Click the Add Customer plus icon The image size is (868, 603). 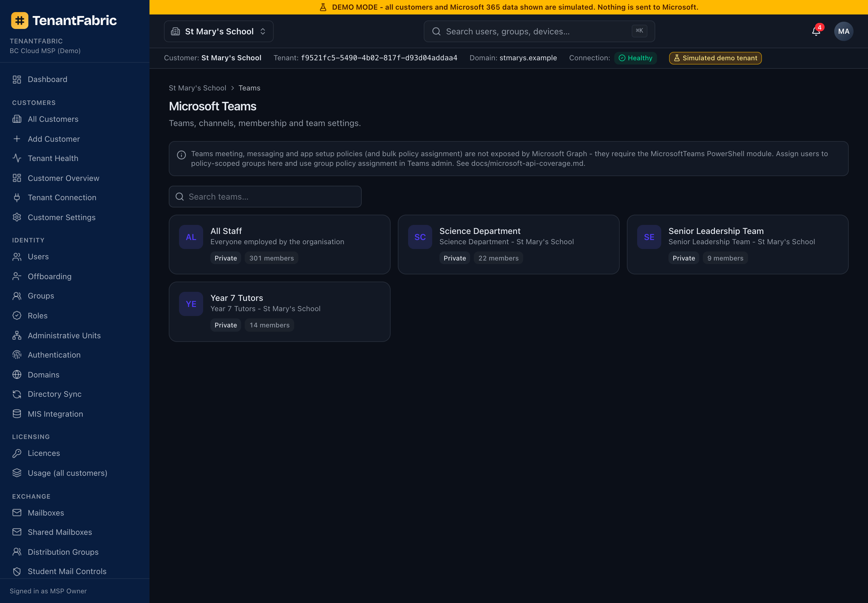pyautogui.click(x=17, y=139)
